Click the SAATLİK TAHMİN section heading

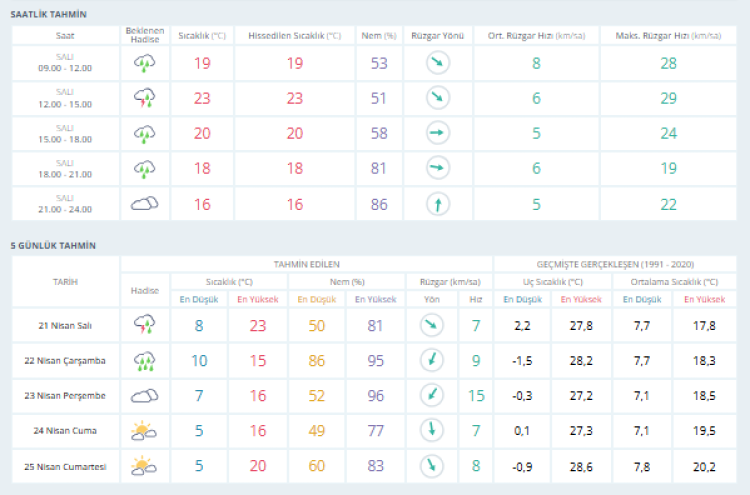[x=48, y=15]
